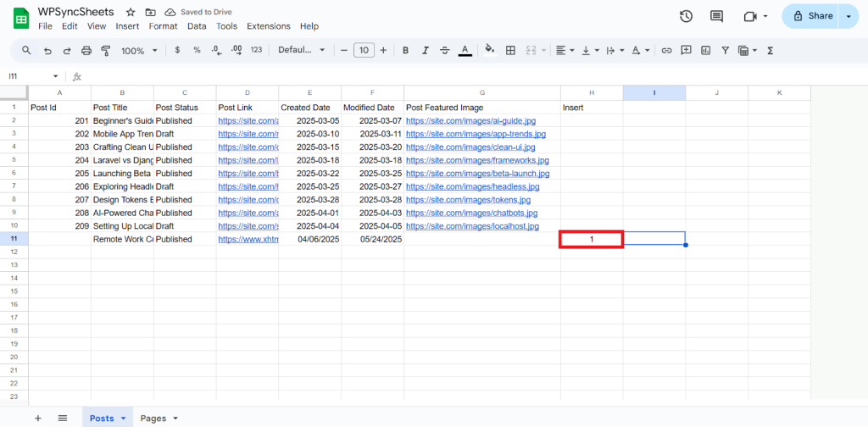Activate the paint format tool
This screenshot has width=868, height=427.
pyautogui.click(x=106, y=50)
